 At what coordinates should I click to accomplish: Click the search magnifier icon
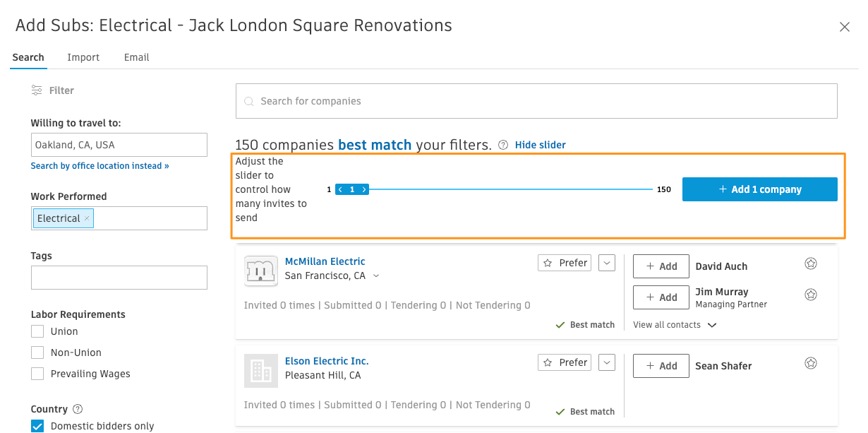248,102
